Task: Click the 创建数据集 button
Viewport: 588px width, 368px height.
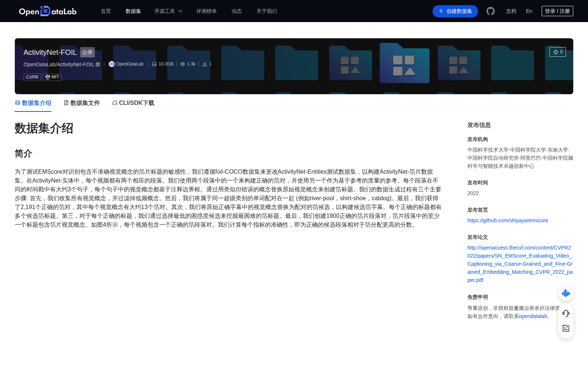Action: tap(455, 11)
